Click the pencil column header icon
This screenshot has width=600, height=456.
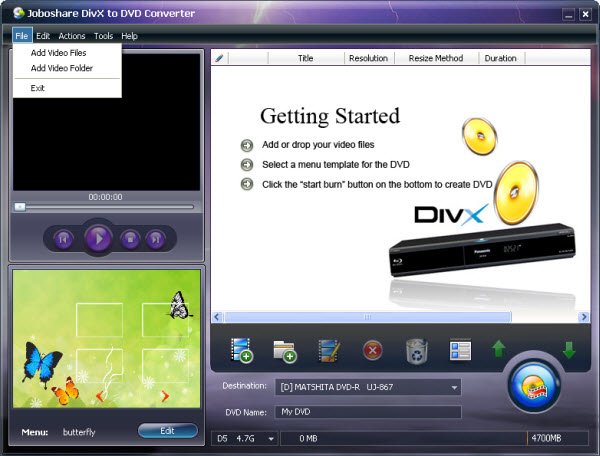click(x=219, y=58)
